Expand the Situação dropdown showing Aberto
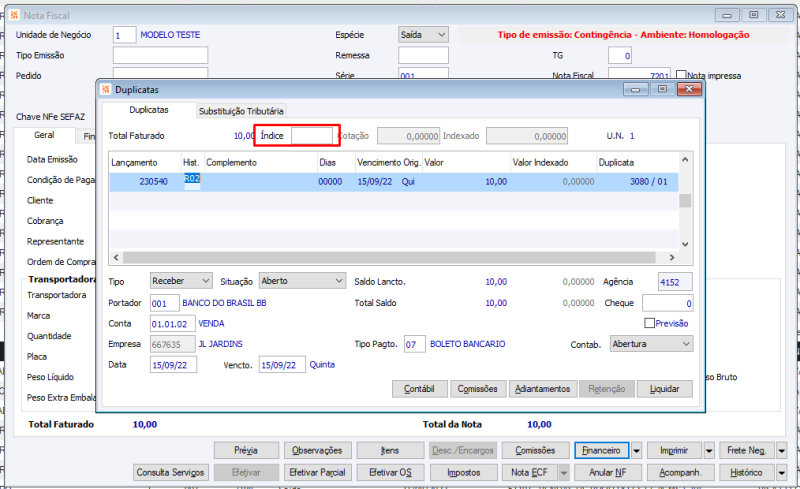The width and height of the screenshot is (800, 489). click(303, 281)
